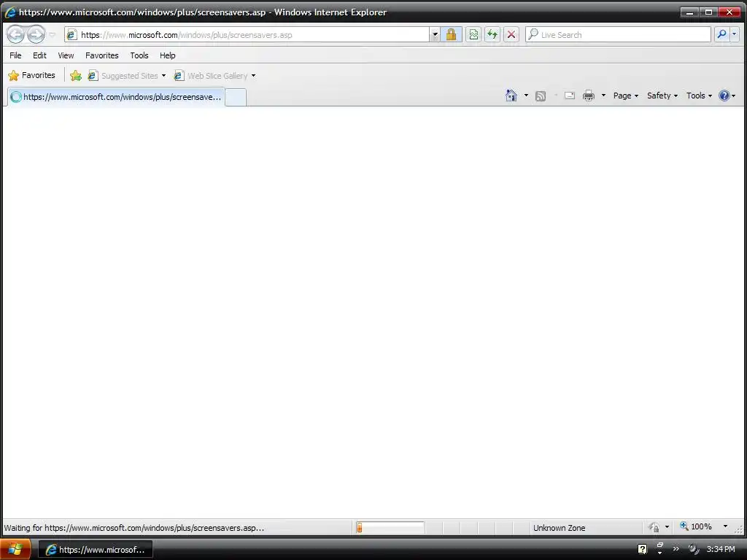
Task: Open the Tools command bar menu
Action: 699,96
